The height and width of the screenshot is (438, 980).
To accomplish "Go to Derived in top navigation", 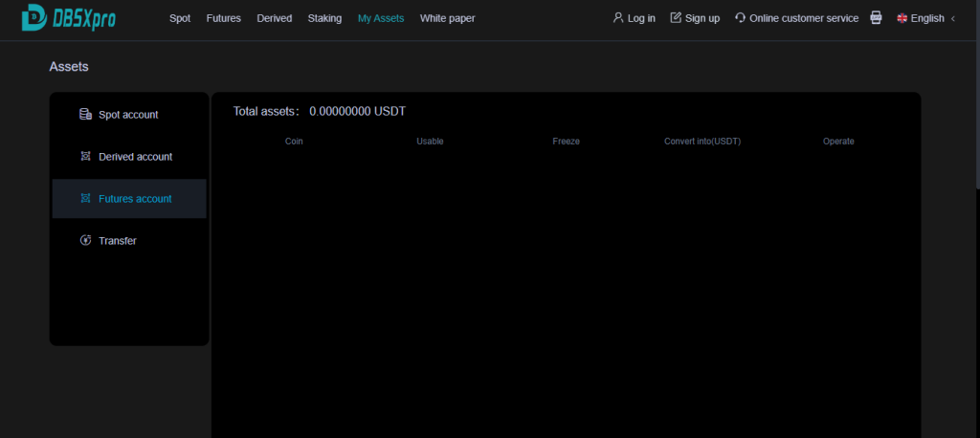I will pyautogui.click(x=275, y=19).
